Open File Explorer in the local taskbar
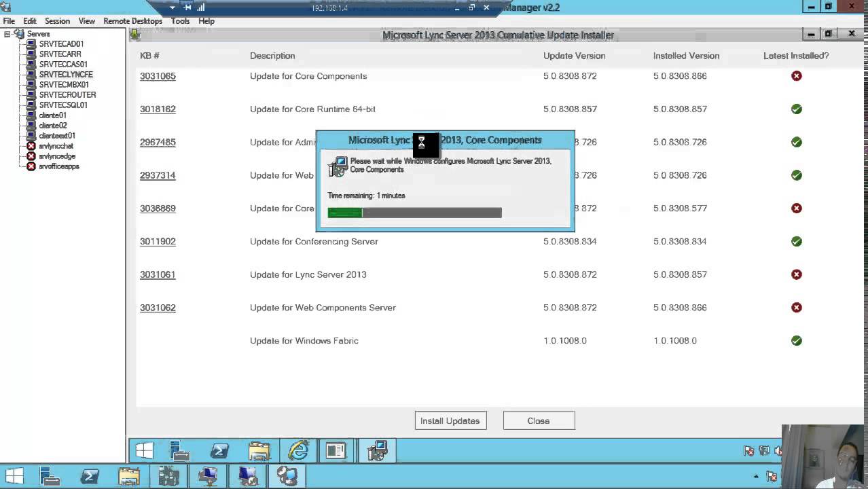 pos(129,477)
